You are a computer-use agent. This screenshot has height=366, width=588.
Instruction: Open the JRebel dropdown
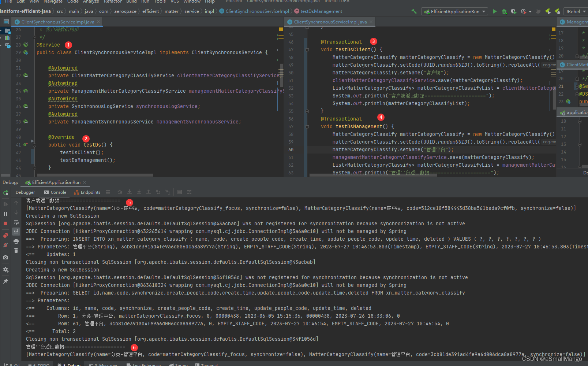point(576,11)
